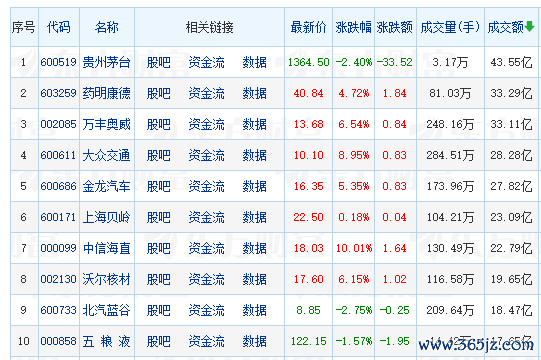
Task: Sort the table by 涨跌幅 header
Action: [354, 27]
